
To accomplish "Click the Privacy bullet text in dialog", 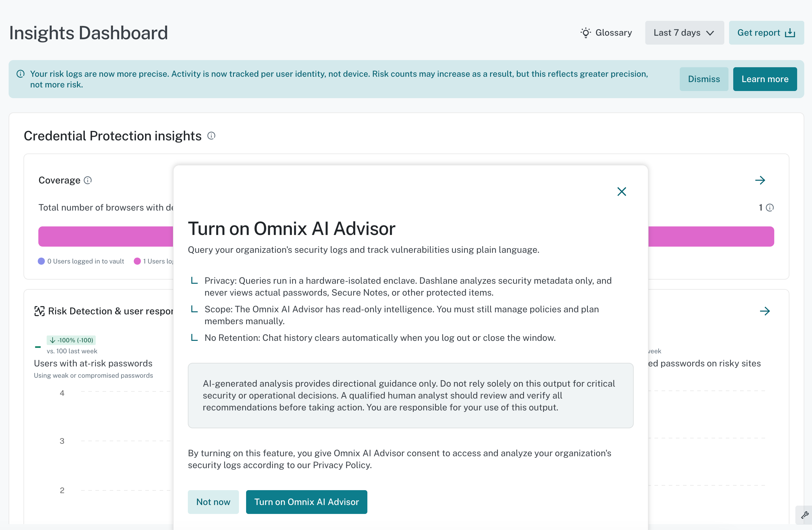I will pos(408,286).
